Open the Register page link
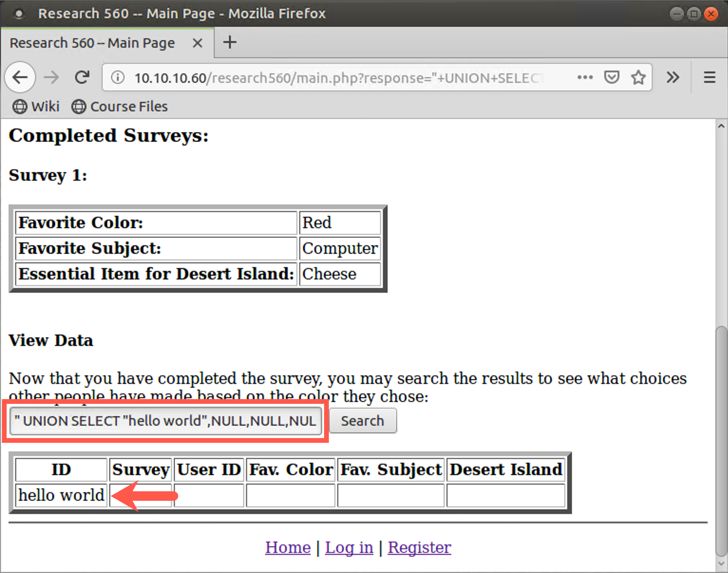The height and width of the screenshot is (573, 728). [419, 547]
